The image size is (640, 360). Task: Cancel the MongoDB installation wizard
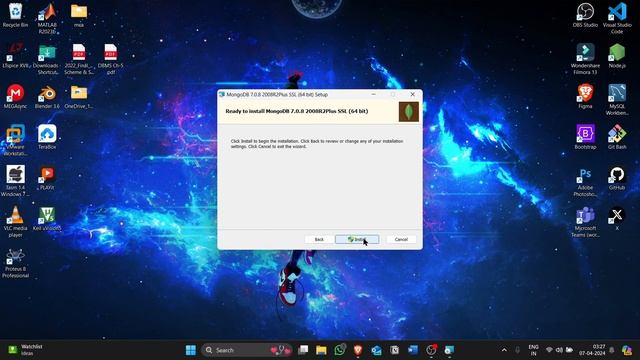tap(401, 239)
